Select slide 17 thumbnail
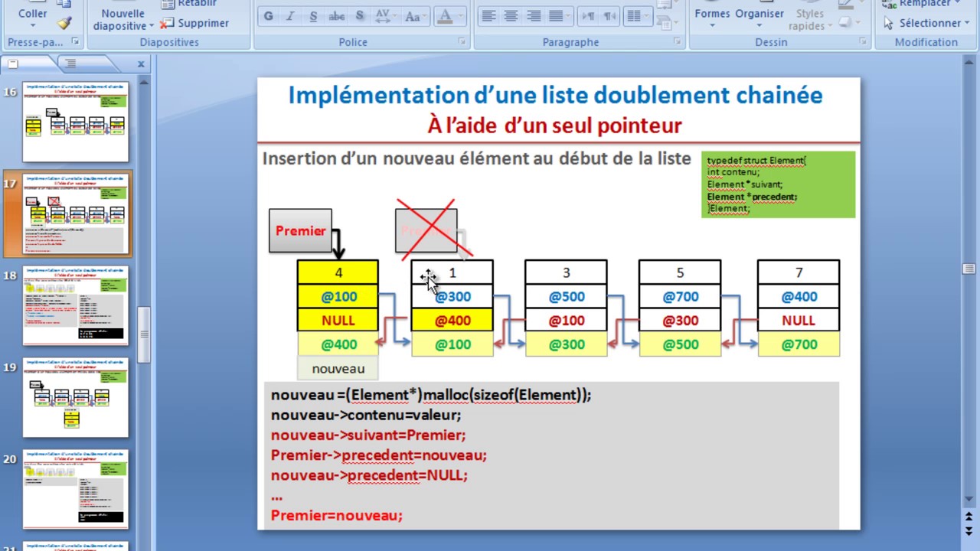 pyautogui.click(x=76, y=214)
